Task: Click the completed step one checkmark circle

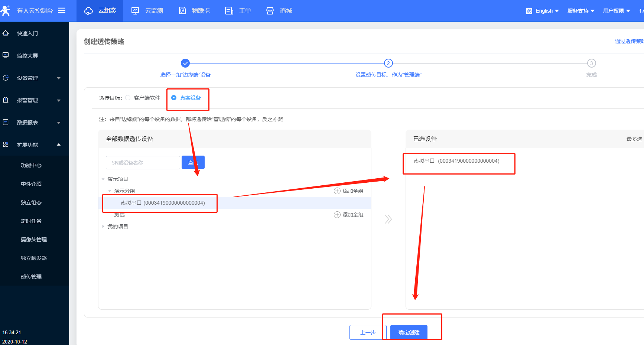Action: click(185, 63)
